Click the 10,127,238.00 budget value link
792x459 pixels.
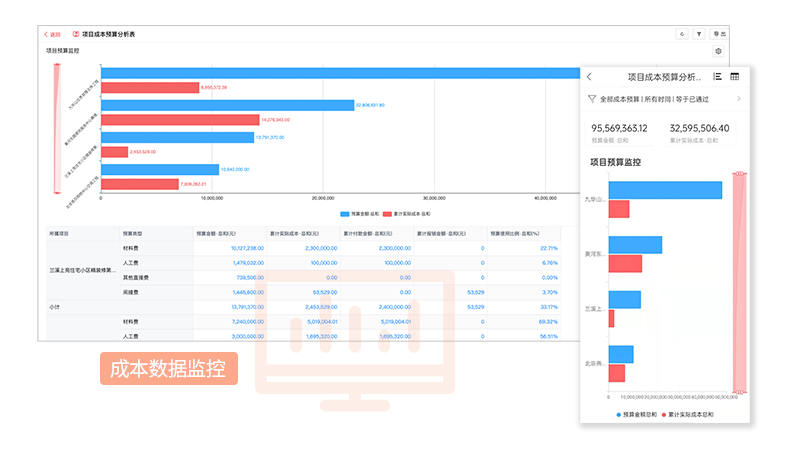[x=247, y=248]
